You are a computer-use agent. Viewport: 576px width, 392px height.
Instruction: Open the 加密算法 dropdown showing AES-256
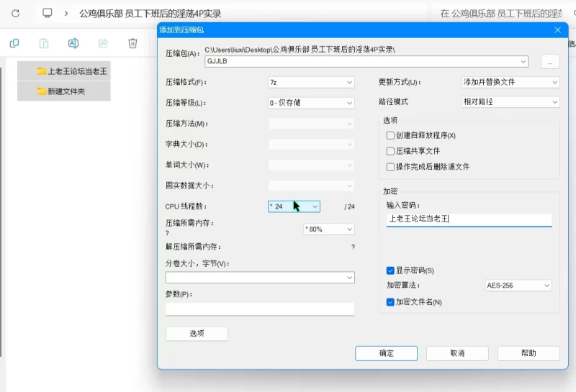click(x=518, y=286)
